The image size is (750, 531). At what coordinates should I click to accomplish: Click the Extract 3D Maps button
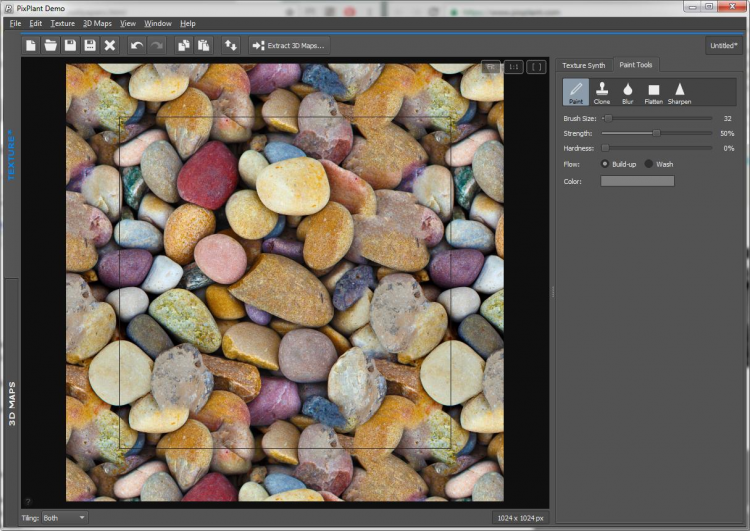pos(288,45)
